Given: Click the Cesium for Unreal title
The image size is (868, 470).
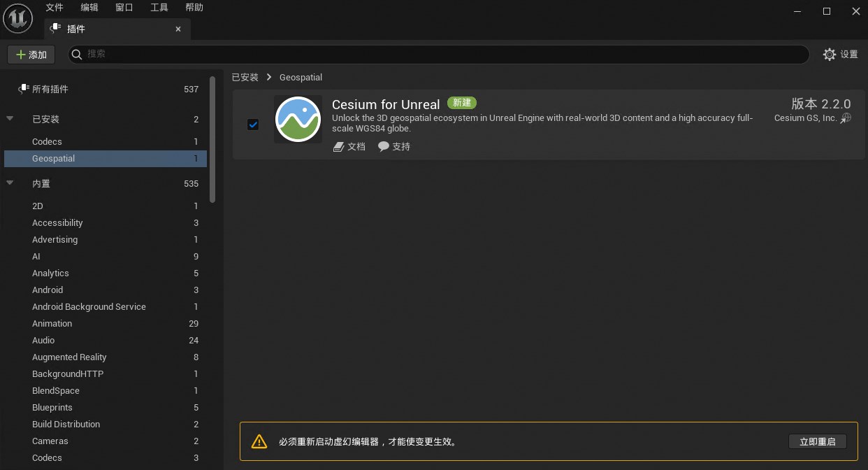Looking at the screenshot, I should point(386,105).
